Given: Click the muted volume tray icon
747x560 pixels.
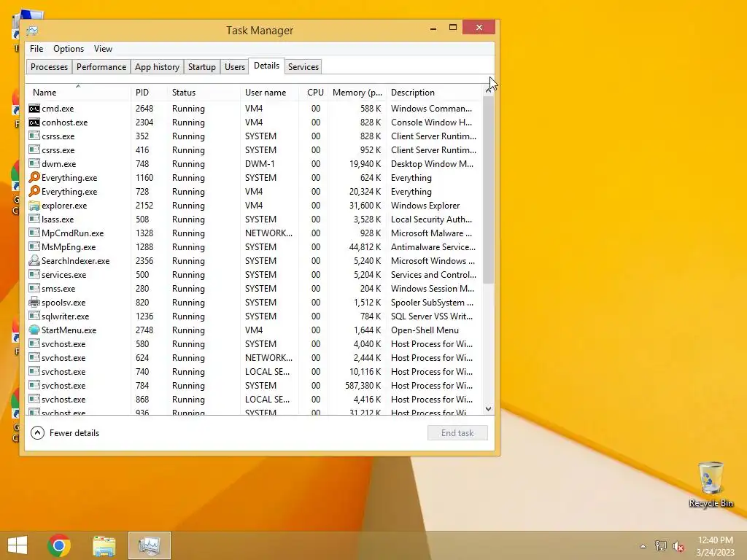Looking at the screenshot, I should [678, 546].
